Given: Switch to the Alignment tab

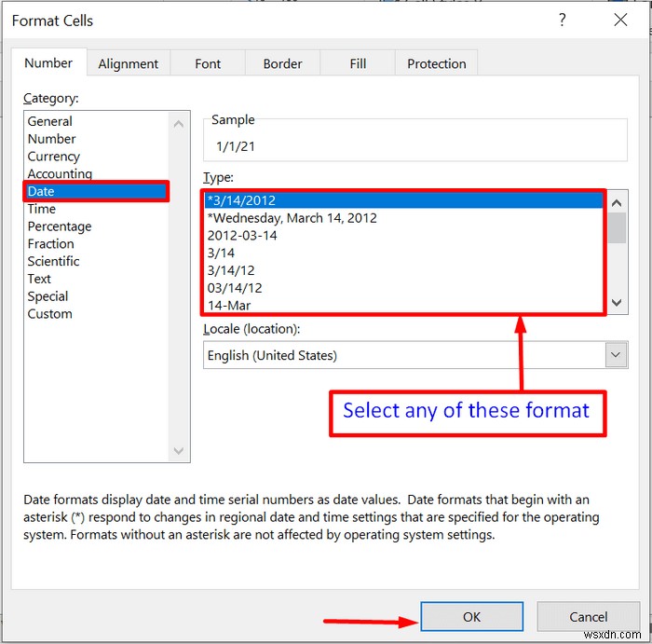Looking at the screenshot, I should [129, 63].
